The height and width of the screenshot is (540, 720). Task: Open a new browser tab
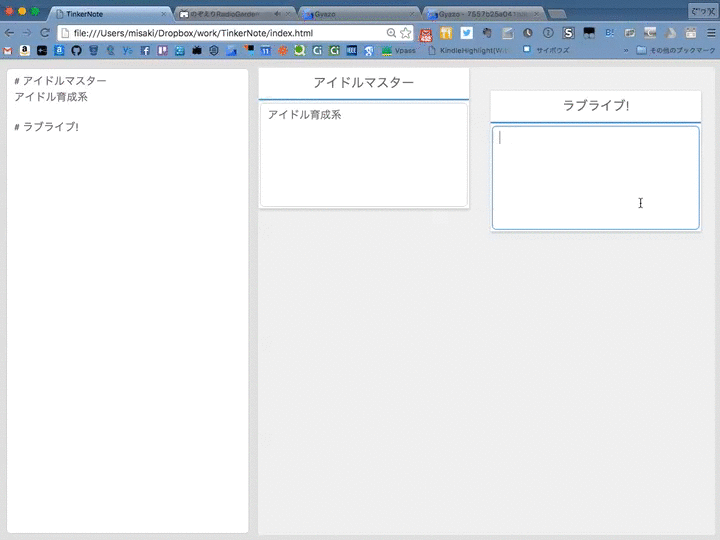(x=557, y=14)
